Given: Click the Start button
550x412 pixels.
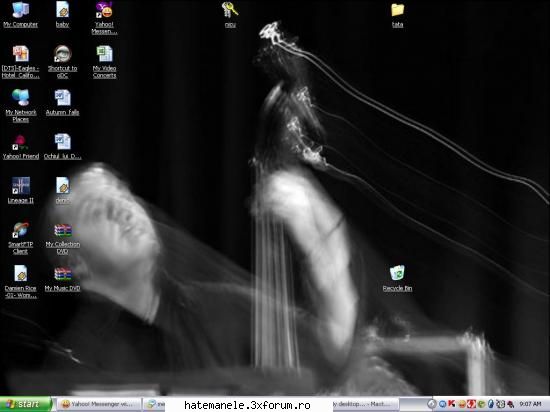Looking at the screenshot, I should click(26, 404).
